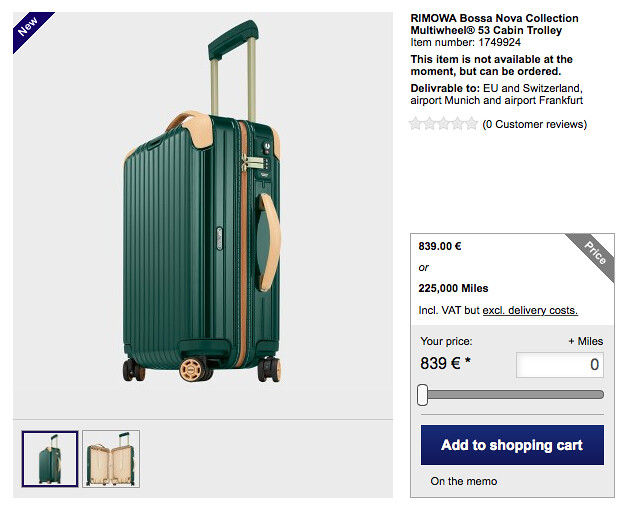The height and width of the screenshot is (507, 625).
Task: Rate the trolley three stars
Action: [444, 124]
